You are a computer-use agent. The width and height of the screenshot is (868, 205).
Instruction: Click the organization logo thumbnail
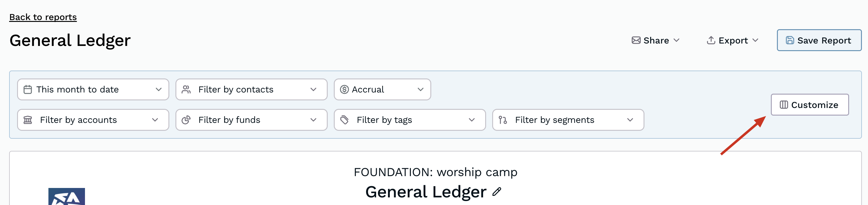click(66, 196)
